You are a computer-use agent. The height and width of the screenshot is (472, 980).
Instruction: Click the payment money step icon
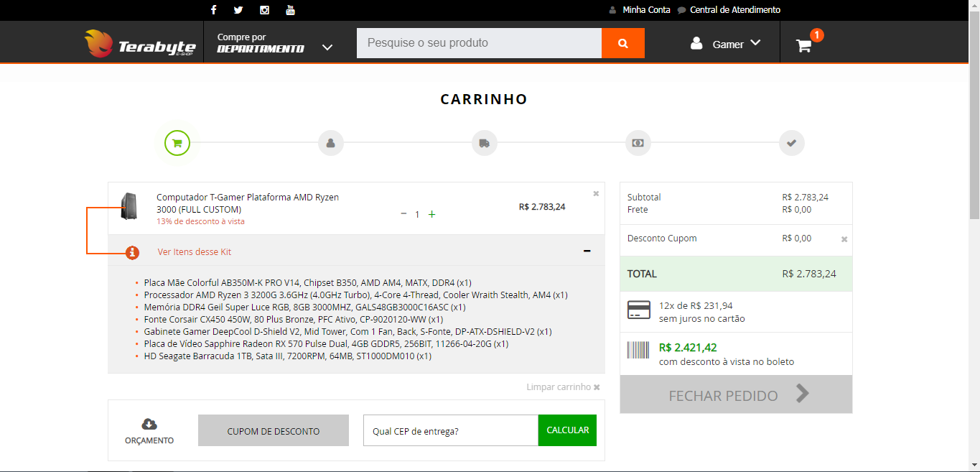638,143
